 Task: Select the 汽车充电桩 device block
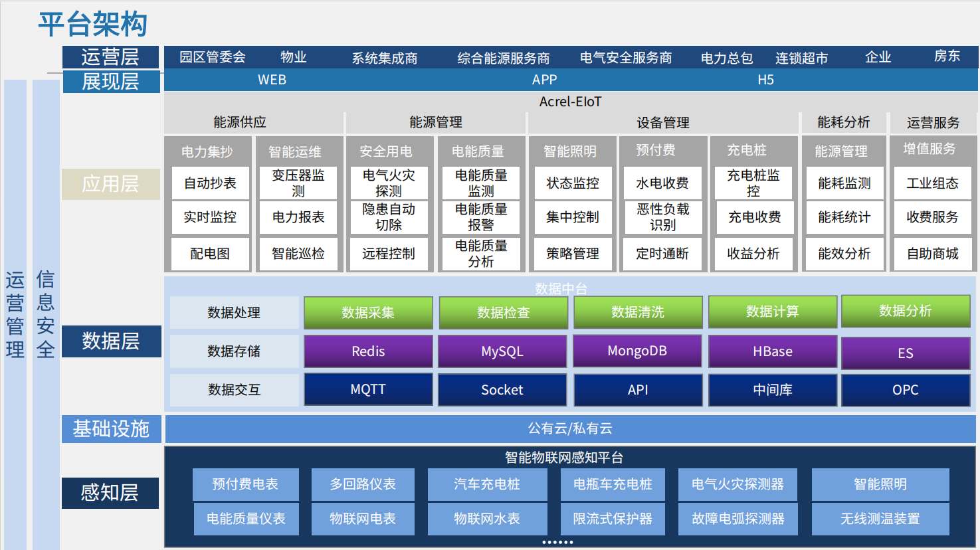point(488,484)
